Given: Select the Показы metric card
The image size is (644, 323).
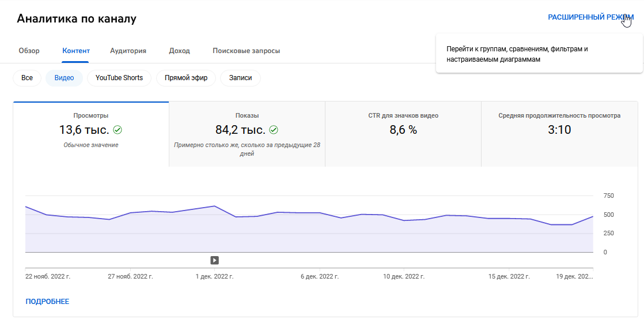Looking at the screenshot, I should point(247,134).
